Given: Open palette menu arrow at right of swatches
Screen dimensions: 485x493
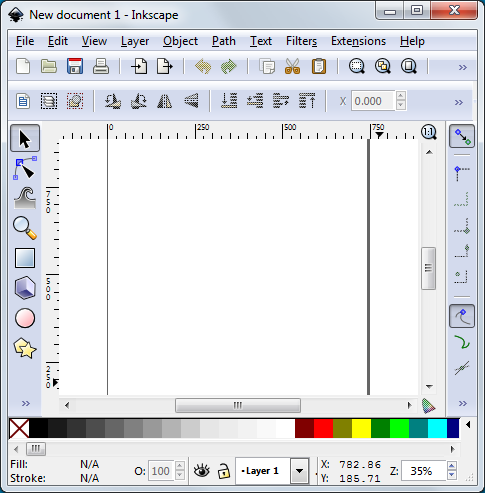Looking at the screenshot, I should (x=468, y=425).
